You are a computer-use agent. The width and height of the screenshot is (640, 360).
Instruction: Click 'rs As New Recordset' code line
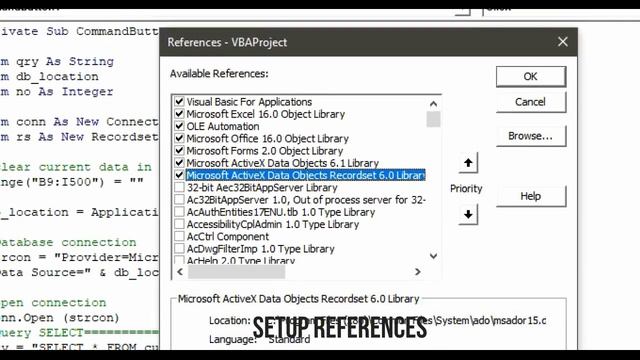pyautogui.click(x=87, y=137)
